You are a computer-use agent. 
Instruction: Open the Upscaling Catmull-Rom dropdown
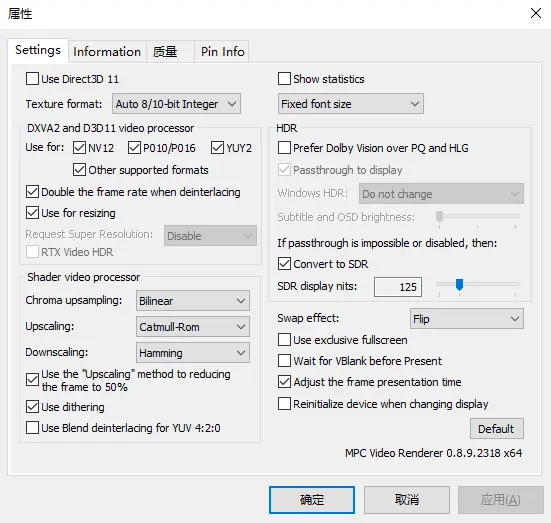pyautogui.click(x=193, y=327)
